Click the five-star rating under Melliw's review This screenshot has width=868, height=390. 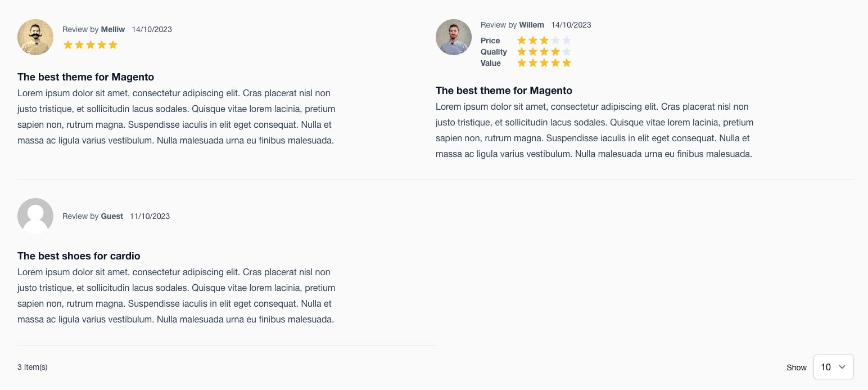click(x=91, y=44)
